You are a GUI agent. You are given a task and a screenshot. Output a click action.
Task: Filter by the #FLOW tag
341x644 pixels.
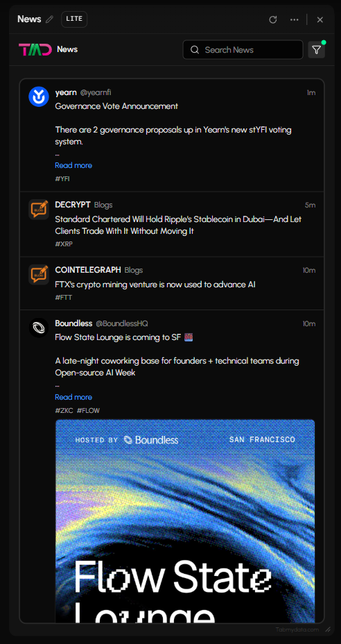(88, 410)
